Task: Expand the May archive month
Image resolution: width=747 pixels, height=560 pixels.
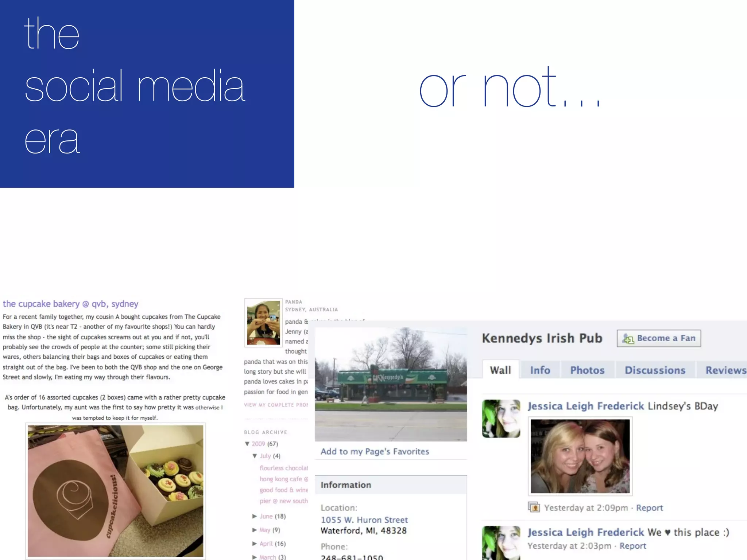Action: pos(255,530)
